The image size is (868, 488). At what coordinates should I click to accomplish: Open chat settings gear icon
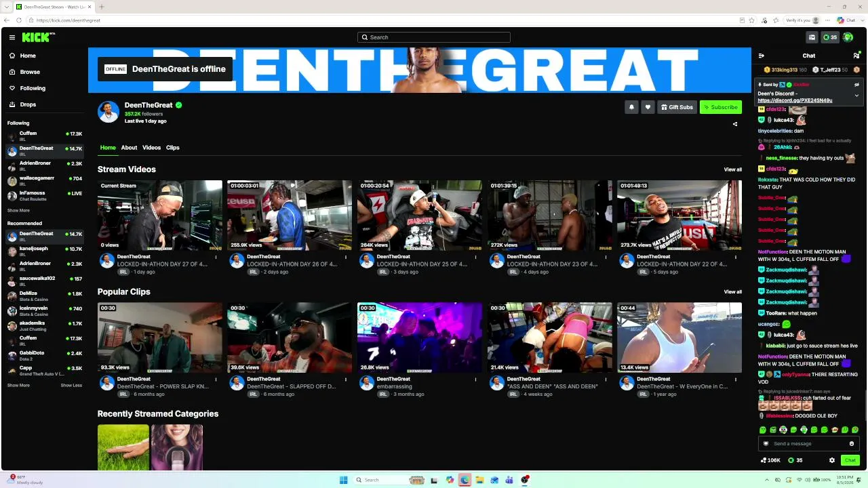(832, 460)
